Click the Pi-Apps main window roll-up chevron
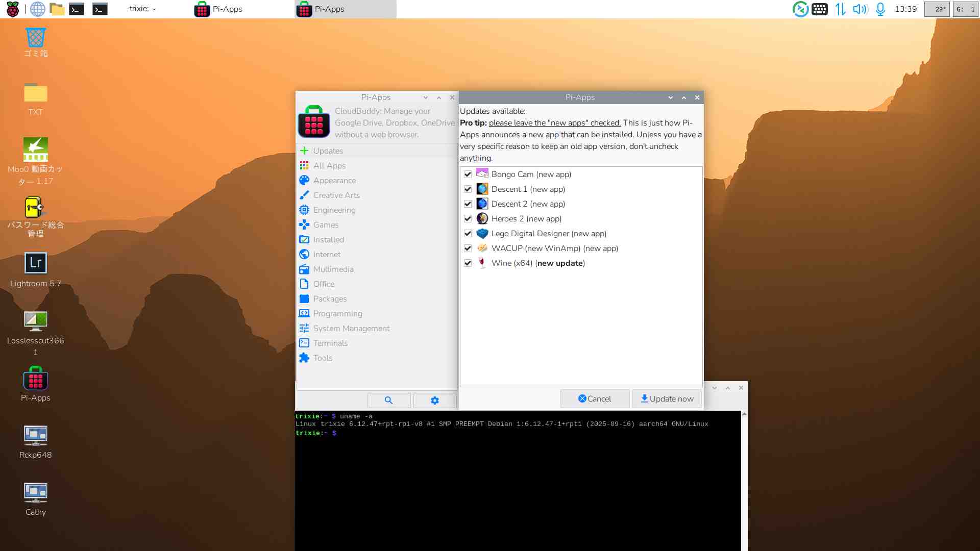Screen dimensions: 980x551 (x=438, y=97)
